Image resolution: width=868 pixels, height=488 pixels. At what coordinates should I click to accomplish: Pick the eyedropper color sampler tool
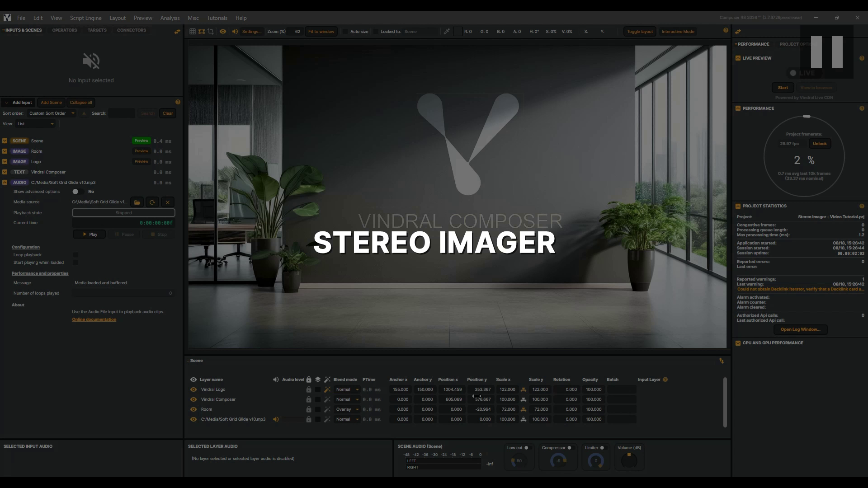tap(447, 32)
